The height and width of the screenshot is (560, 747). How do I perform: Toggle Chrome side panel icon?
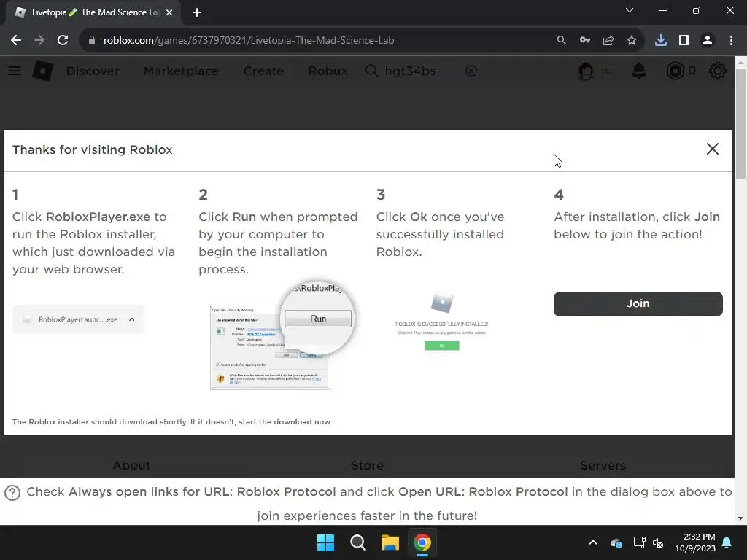[684, 41]
